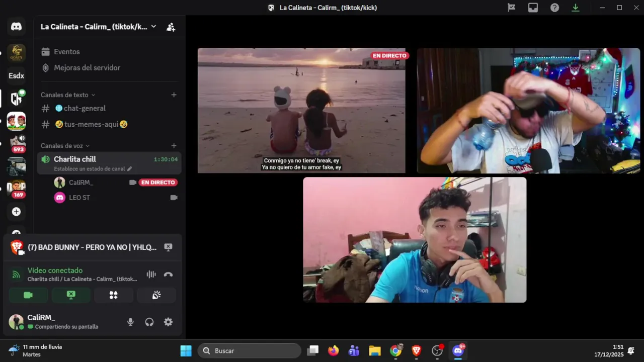Toggle the screen share button
644x362 pixels.
(x=71, y=295)
